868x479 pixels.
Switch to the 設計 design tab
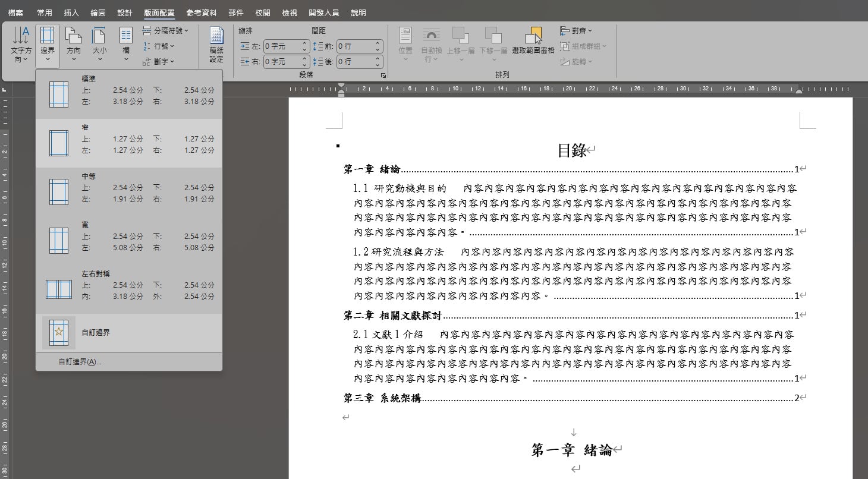click(x=125, y=12)
